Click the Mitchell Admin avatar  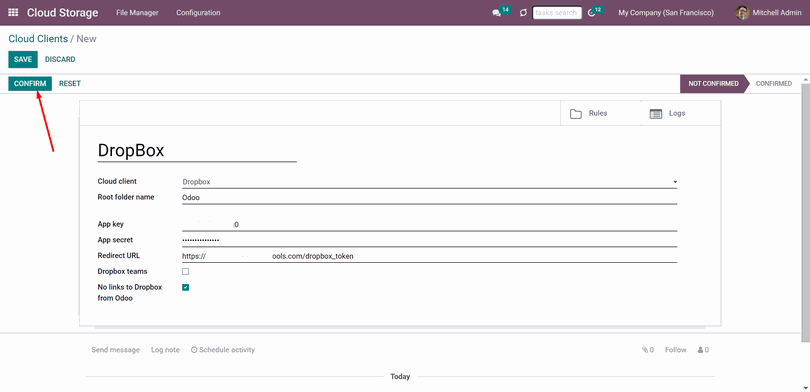coord(742,12)
